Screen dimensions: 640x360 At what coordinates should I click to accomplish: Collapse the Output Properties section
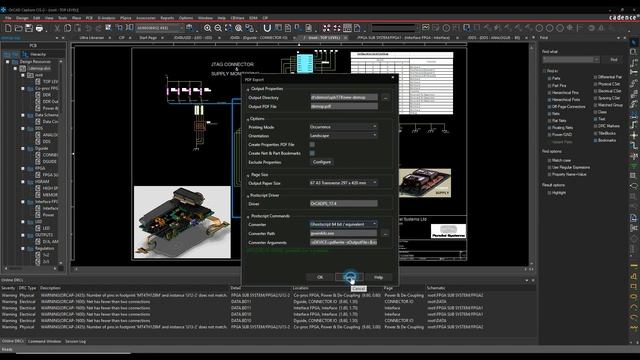[x=248, y=89]
